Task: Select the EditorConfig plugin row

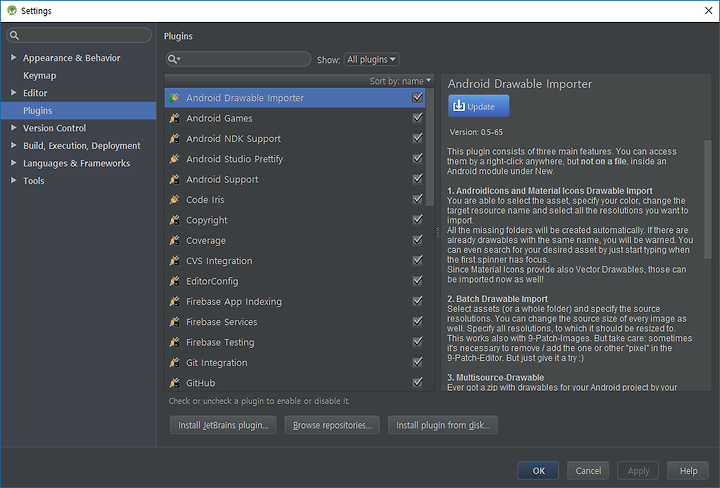Action: (x=295, y=281)
